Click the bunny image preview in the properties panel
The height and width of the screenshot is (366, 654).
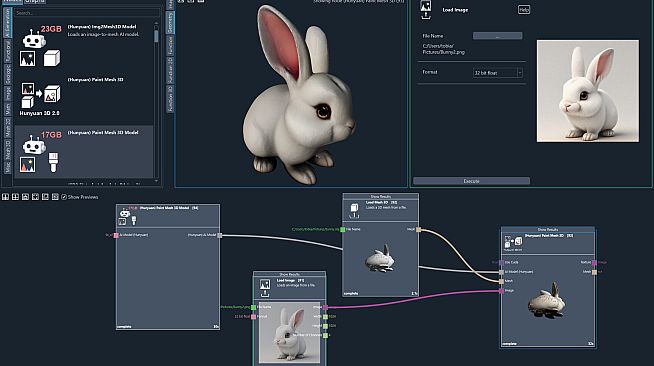point(588,91)
